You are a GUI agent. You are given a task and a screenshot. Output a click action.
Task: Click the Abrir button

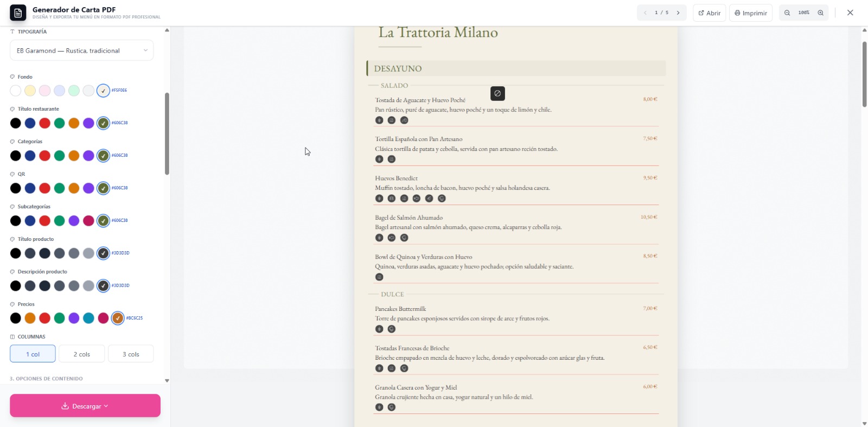pos(710,13)
